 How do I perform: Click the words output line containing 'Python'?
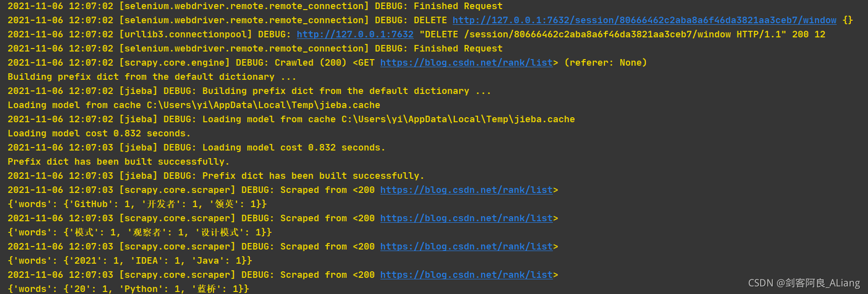click(x=128, y=289)
